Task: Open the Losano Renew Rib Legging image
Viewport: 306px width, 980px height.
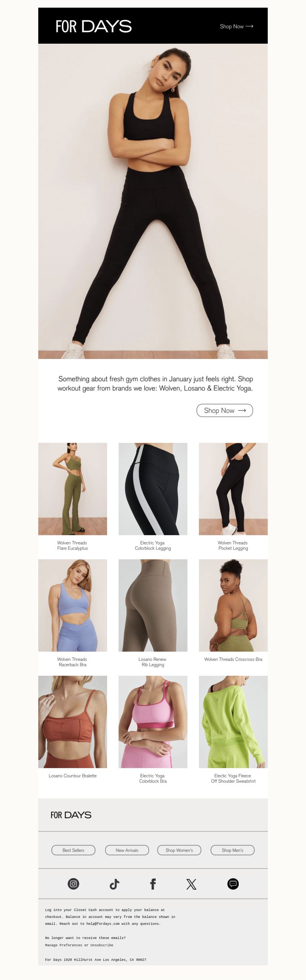Action: [x=153, y=605]
